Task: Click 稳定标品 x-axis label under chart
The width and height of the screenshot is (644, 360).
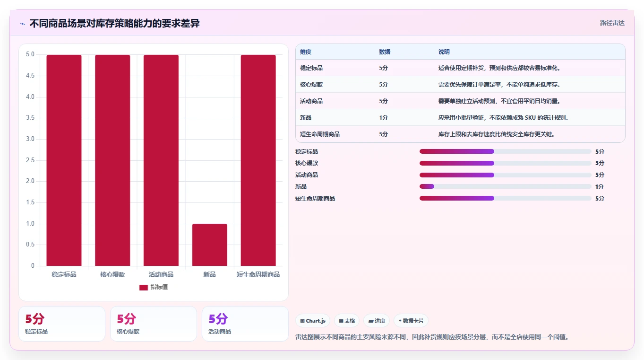Action: point(64,274)
